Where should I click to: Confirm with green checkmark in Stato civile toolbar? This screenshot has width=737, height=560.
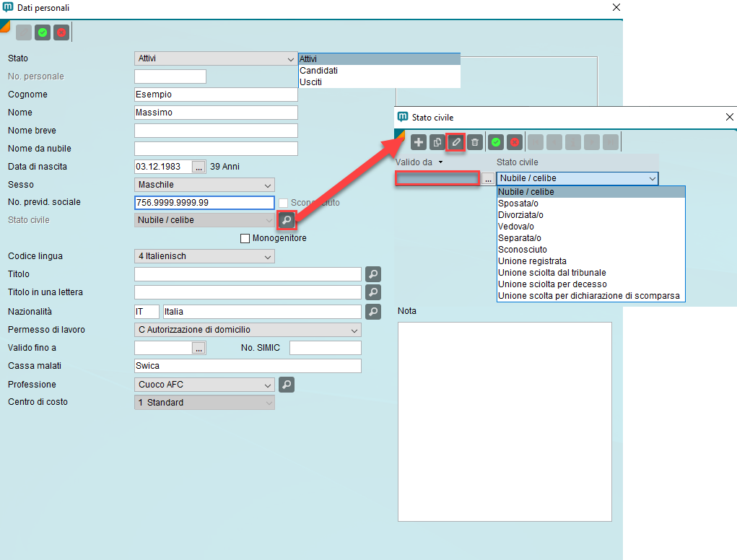click(x=495, y=142)
